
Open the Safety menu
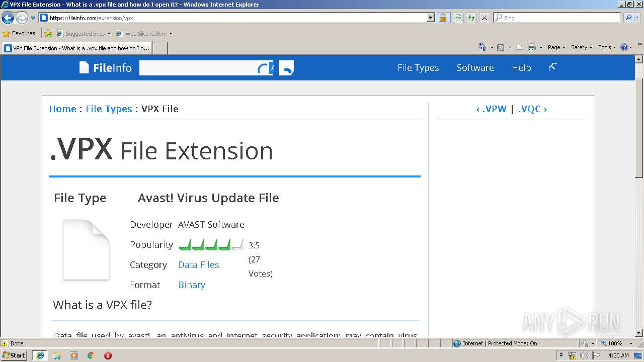click(x=582, y=47)
